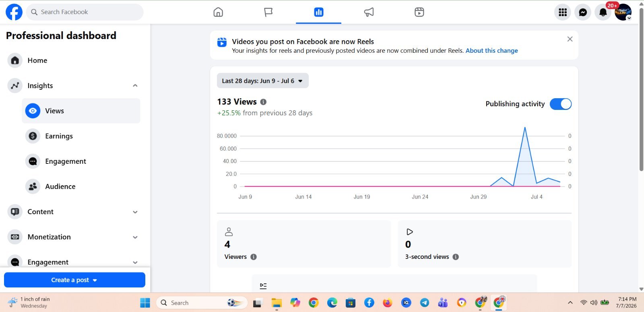The height and width of the screenshot is (312, 644).
Task: Select the Professional dashboard chart tab
Action: [319, 12]
